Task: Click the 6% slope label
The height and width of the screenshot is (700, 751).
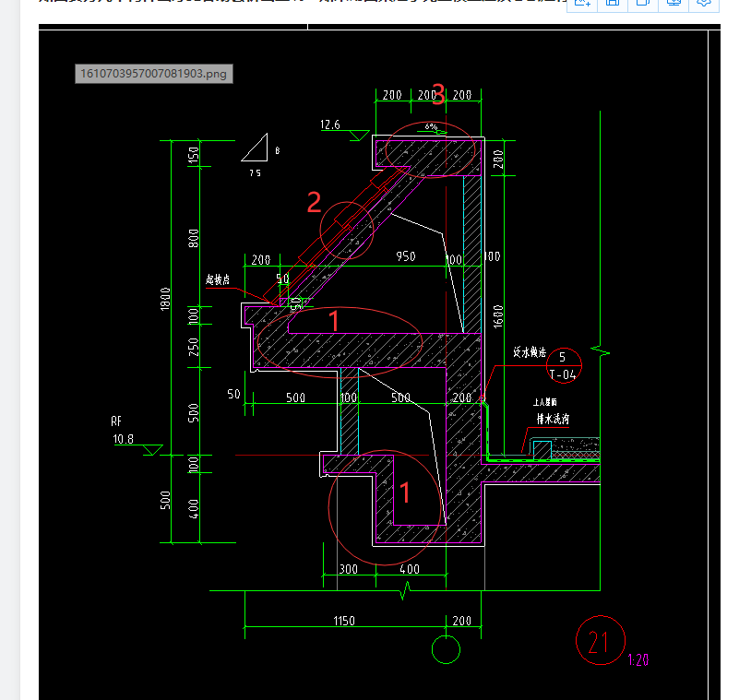Action: click(x=431, y=127)
